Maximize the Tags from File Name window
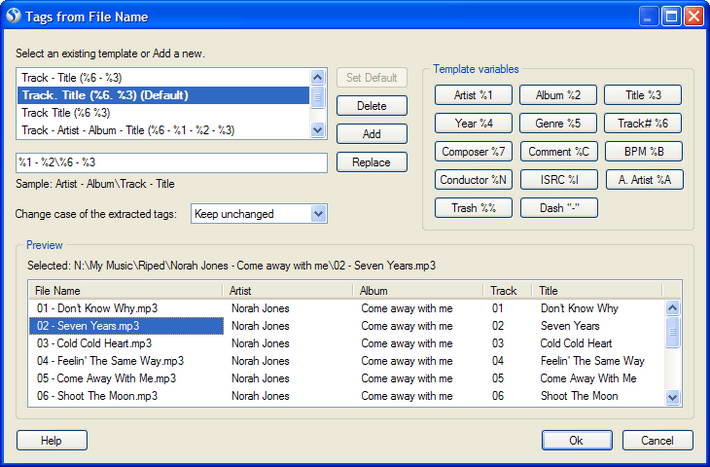This screenshot has width=710, height=467. tap(671, 16)
